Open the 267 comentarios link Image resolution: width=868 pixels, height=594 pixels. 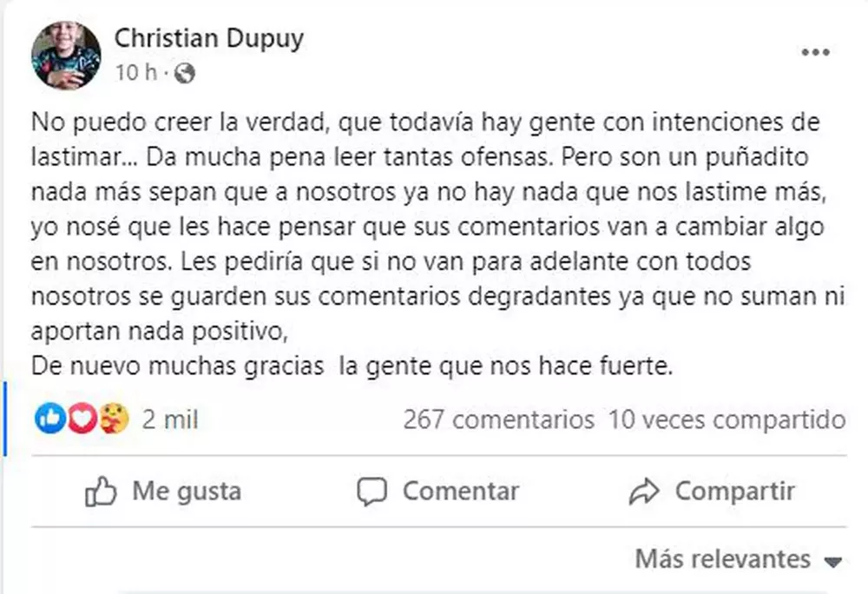[x=498, y=421]
